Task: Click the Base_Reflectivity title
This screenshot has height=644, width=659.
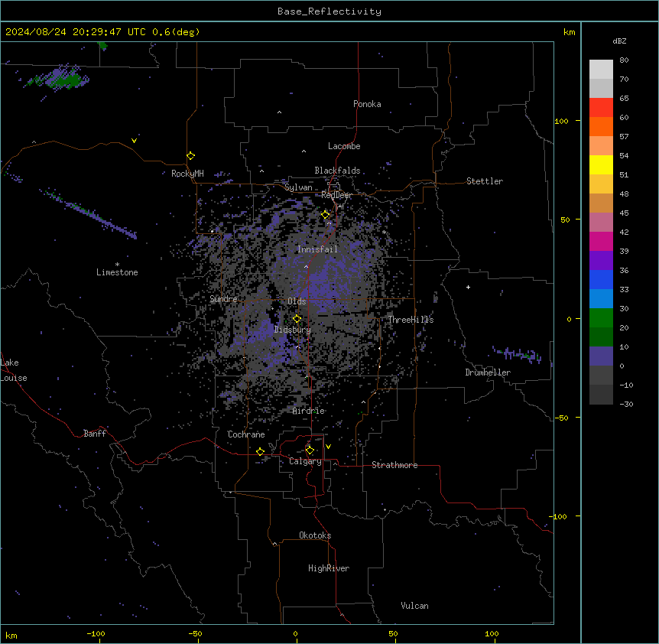Action: point(329,11)
